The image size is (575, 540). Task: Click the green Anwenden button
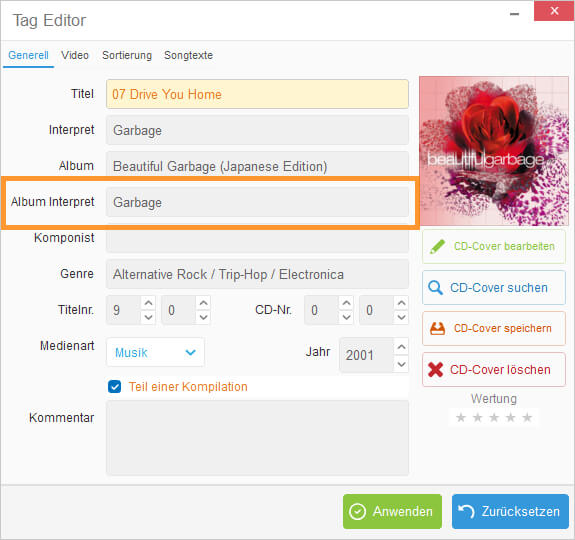[x=392, y=511]
